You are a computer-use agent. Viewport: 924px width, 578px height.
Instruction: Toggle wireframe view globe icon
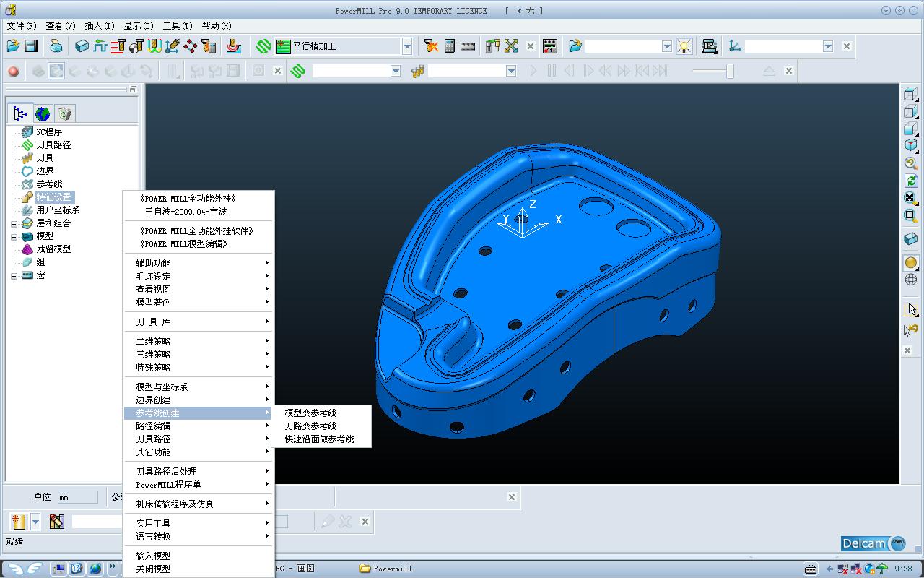(x=911, y=280)
